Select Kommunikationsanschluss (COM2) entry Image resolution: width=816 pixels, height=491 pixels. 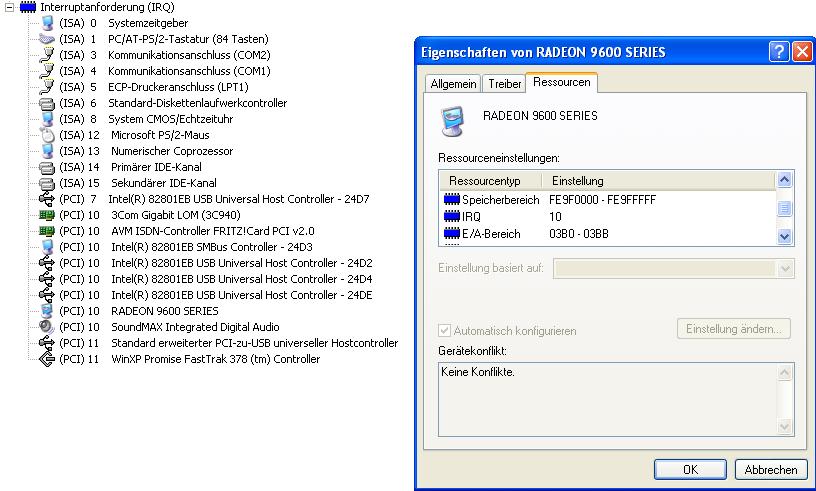(189, 55)
